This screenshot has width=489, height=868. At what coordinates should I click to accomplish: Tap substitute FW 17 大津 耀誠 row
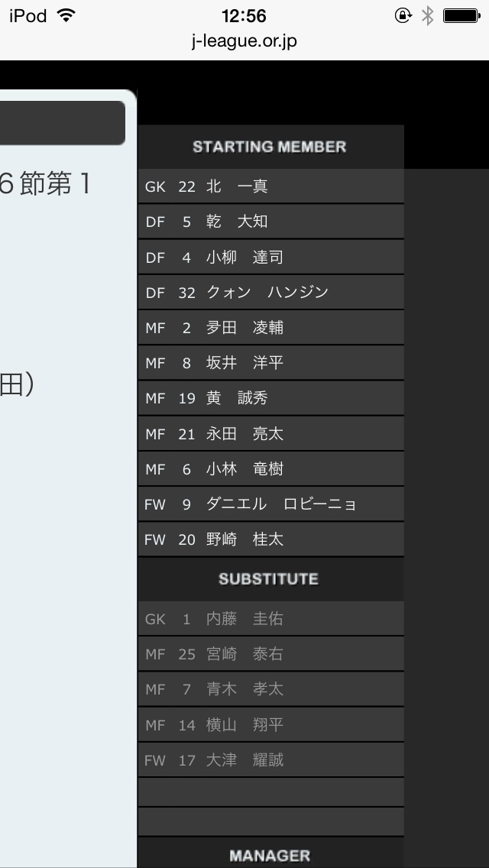[270, 760]
